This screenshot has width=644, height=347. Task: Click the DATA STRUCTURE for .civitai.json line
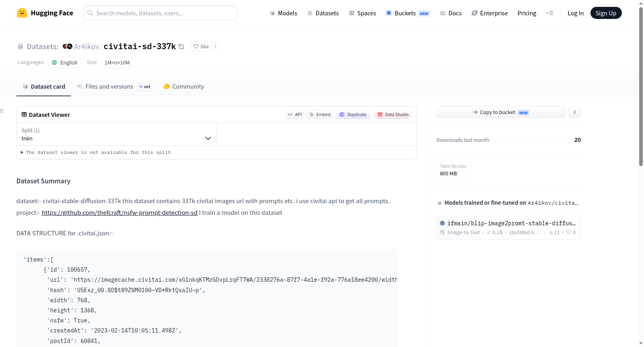coord(65,233)
